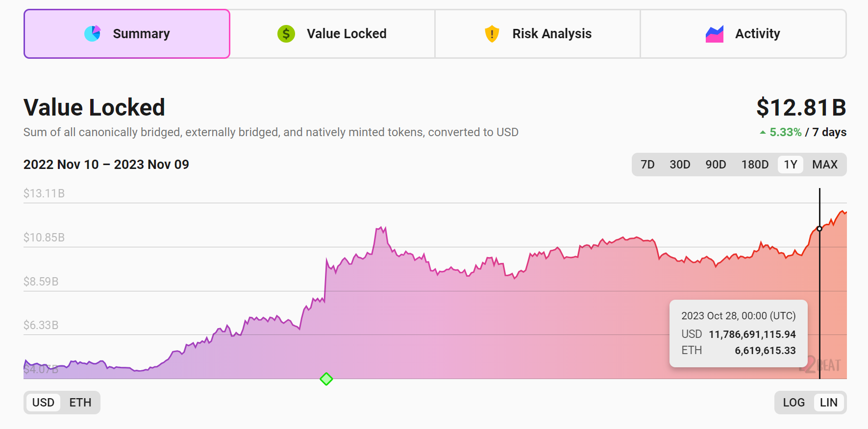Click the green dollar Value Locked icon
Viewport: 868px width, 429px height.
[286, 34]
